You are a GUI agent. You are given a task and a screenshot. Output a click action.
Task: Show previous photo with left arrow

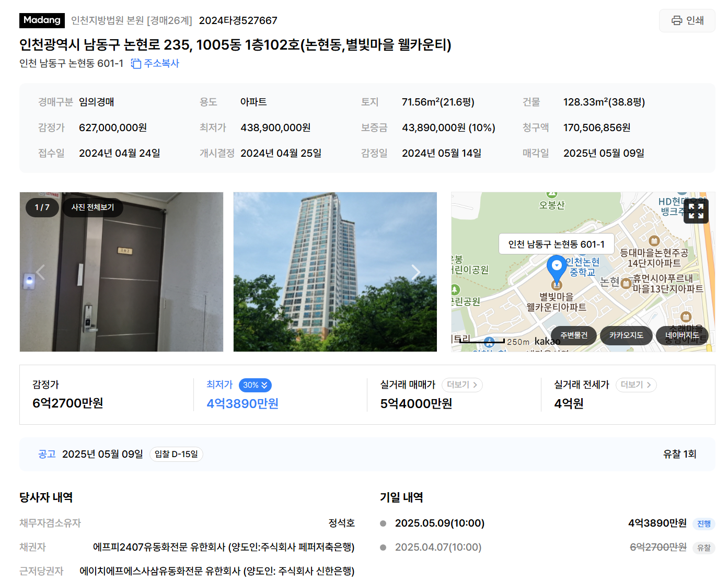point(41,272)
